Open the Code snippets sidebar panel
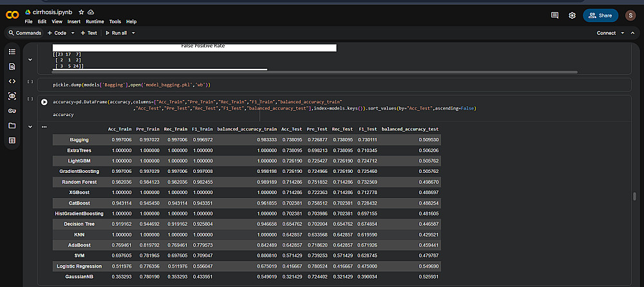Viewport: 644px width, 287px height. (12, 81)
